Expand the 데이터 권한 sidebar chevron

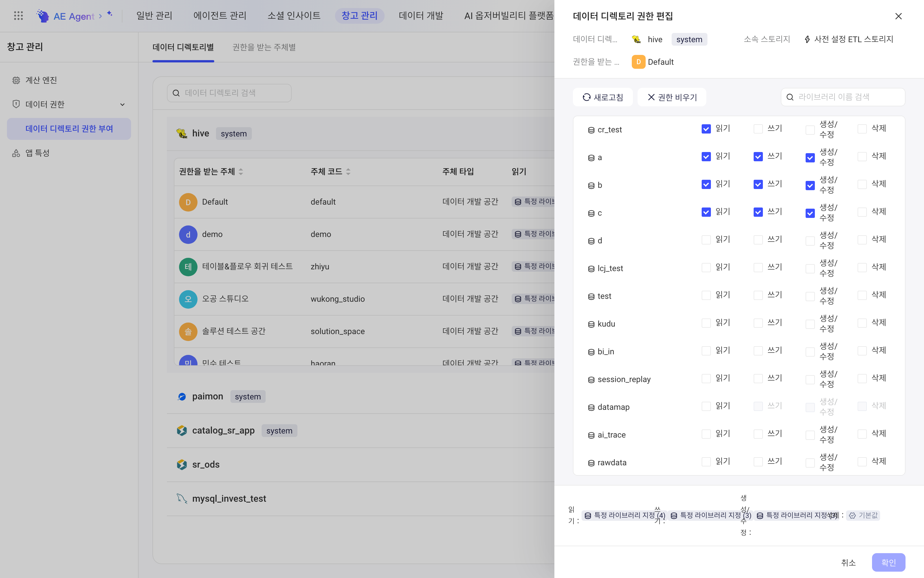122,104
